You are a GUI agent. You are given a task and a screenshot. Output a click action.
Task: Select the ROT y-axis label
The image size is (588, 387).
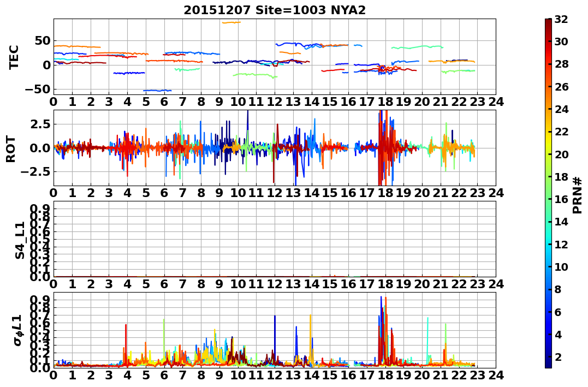point(11,149)
